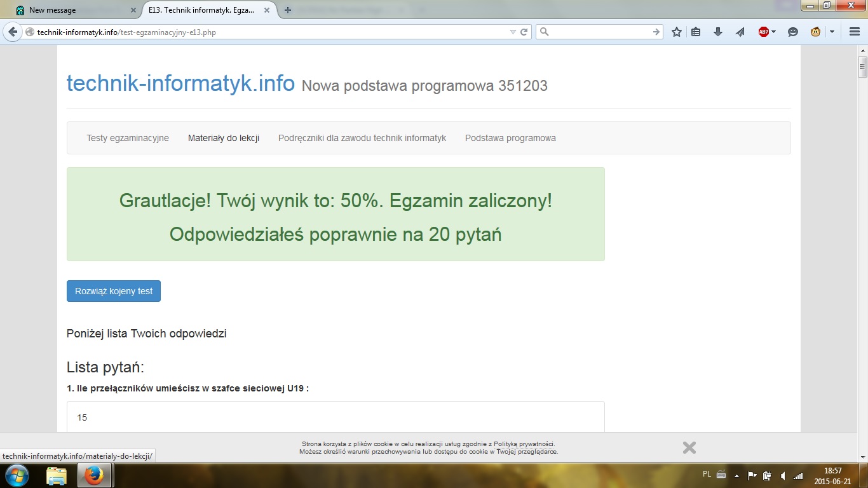Click the 'Lista pytań:' heading
The width and height of the screenshot is (868, 488).
(105, 367)
